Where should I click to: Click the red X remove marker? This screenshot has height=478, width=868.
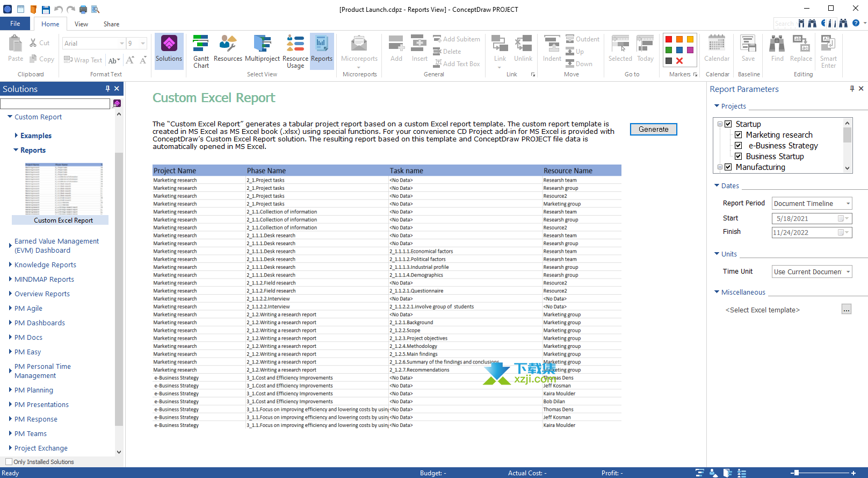[x=679, y=61]
